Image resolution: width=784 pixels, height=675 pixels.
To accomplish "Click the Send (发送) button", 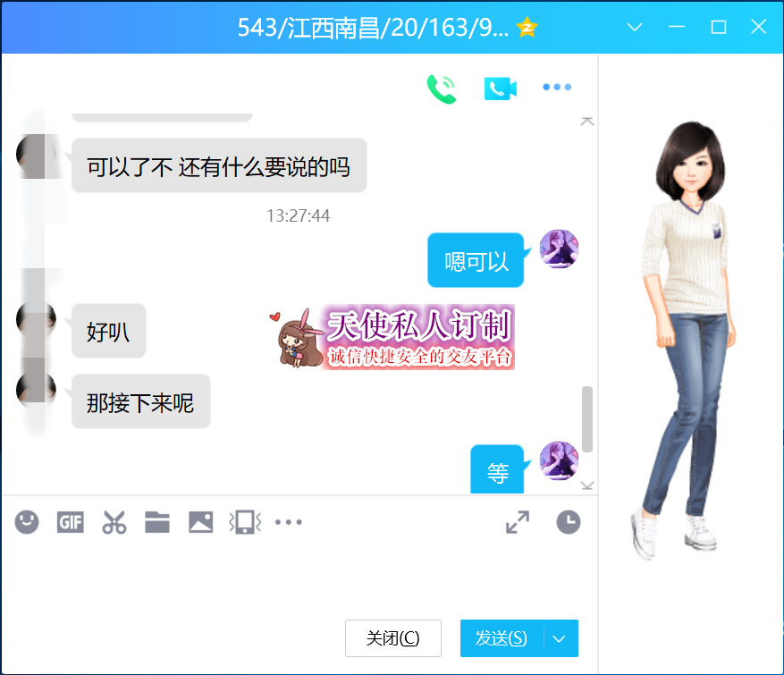I will 502,638.
